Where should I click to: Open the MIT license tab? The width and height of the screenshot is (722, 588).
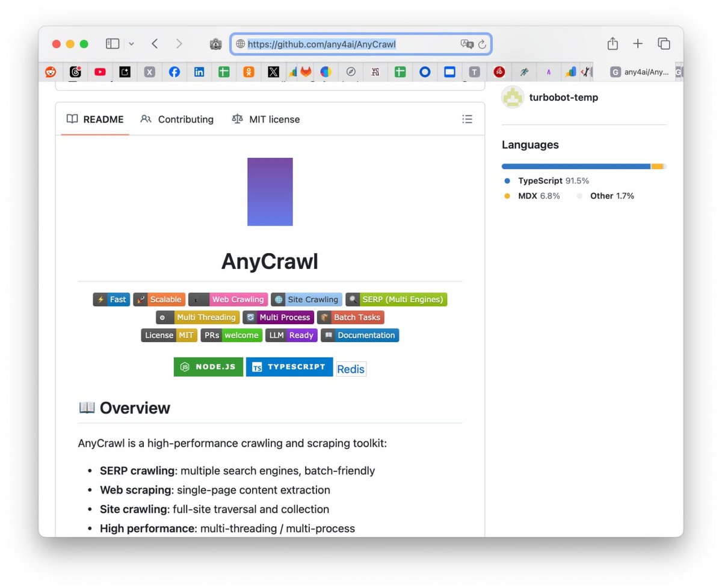click(265, 119)
